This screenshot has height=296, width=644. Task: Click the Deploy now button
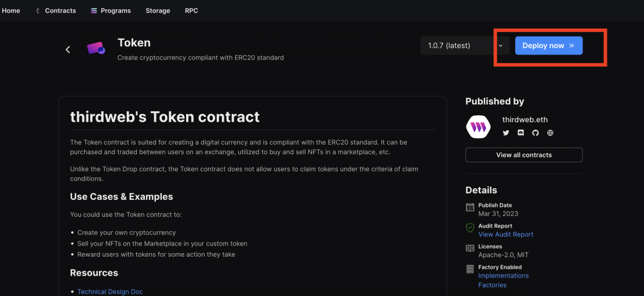549,46
